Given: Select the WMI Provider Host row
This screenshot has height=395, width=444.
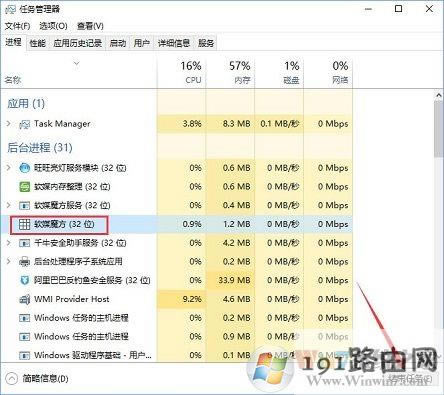Looking at the screenshot, I should coord(177,299).
